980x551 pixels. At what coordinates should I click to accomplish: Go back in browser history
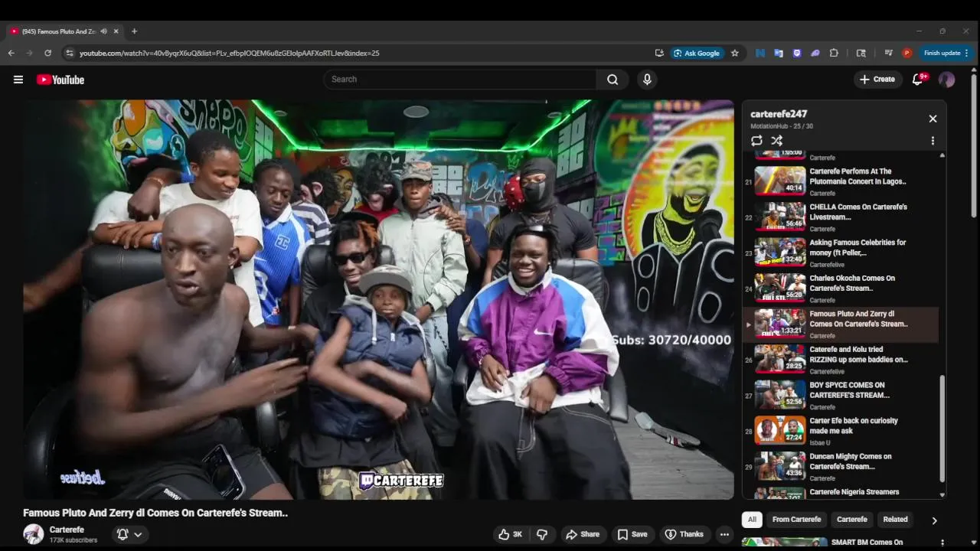coord(11,53)
